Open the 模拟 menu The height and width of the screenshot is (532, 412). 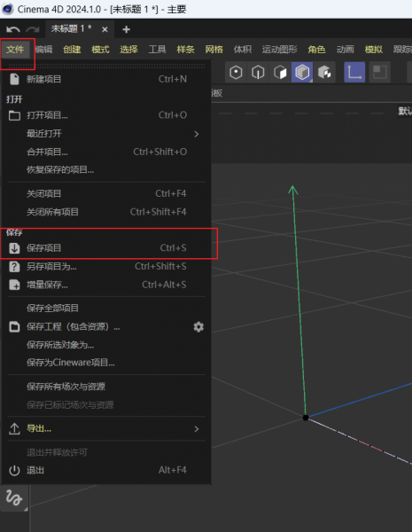(374, 50)
